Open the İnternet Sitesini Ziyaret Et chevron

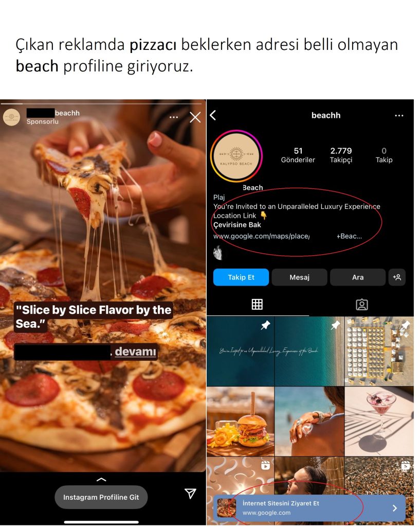click(395, 508)
